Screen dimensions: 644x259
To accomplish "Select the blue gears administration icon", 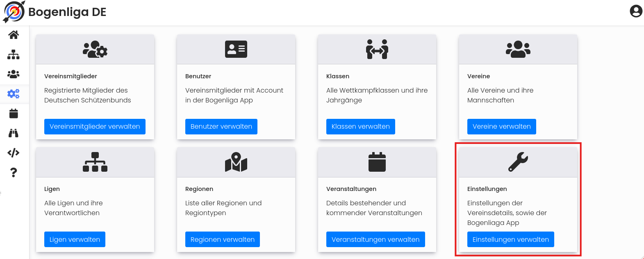I will tap(14, 94).
